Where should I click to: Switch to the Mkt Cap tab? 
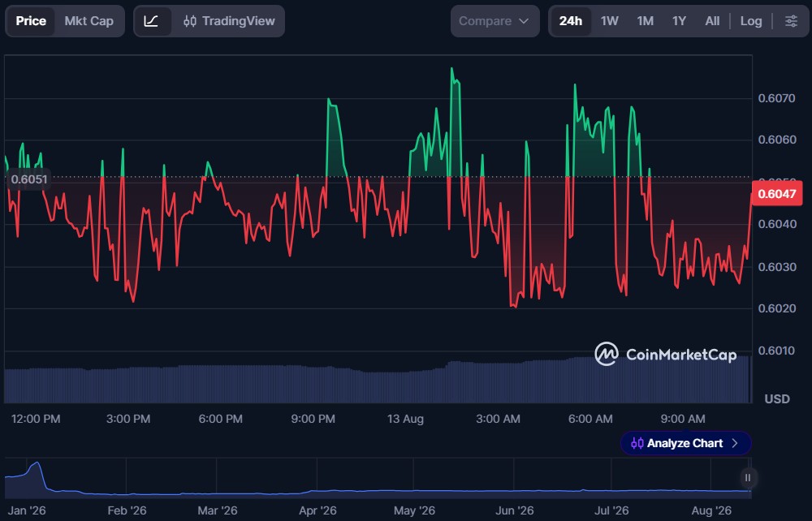pos(89,21)
